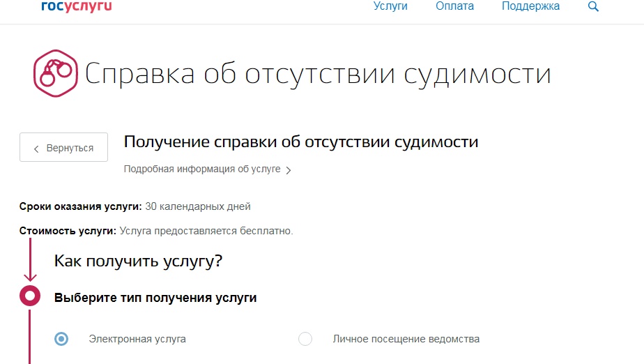Select Электронная услуга radio button

pyautogui.click(x=61, y=339)
